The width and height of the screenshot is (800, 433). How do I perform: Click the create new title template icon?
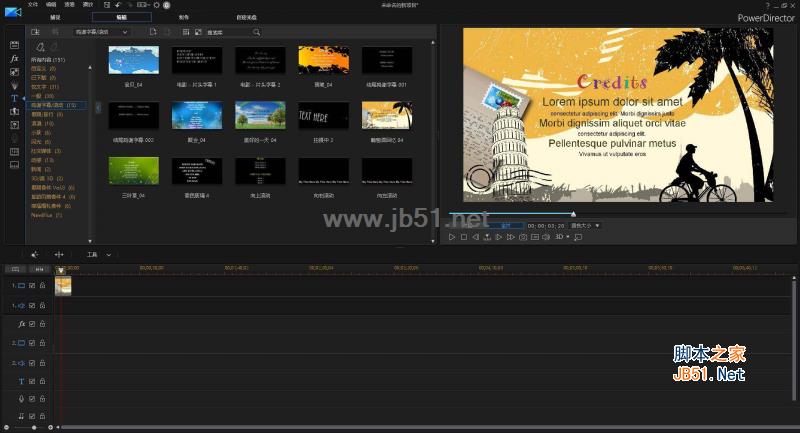click(153, 32)
